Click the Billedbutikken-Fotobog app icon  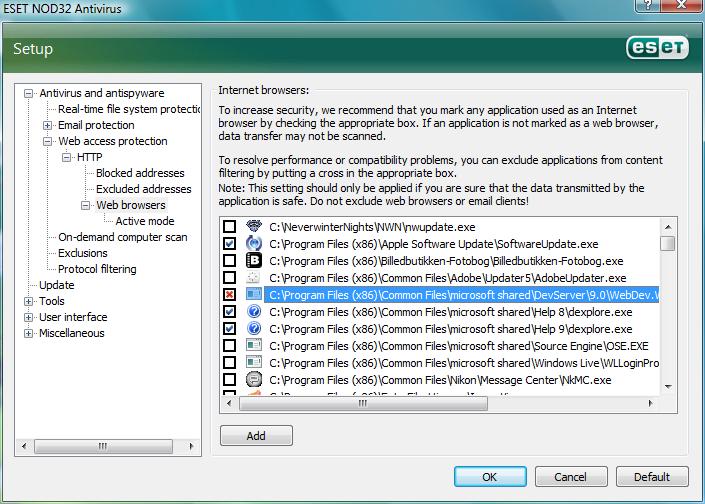click(254, 261)
